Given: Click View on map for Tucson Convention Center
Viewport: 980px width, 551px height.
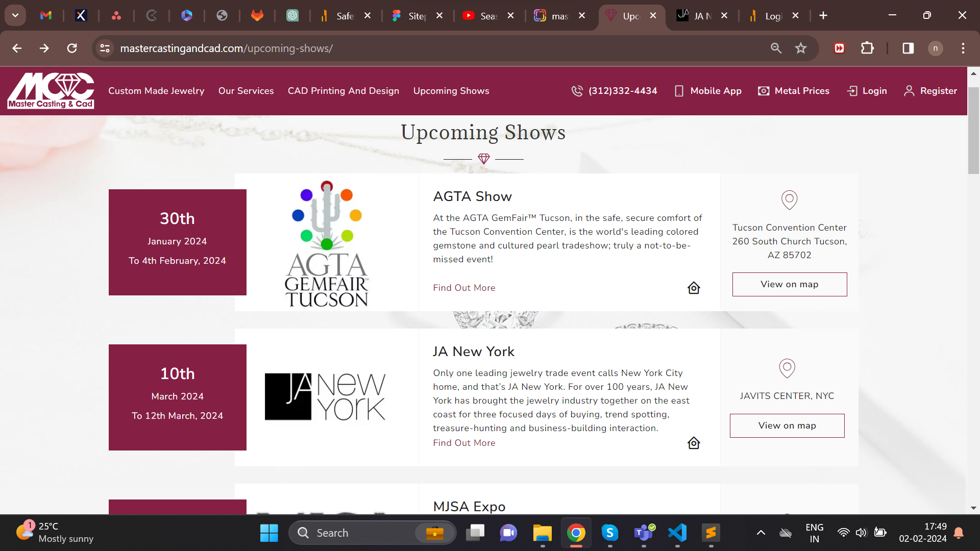Looking at the screenshot, I should tap(790, 284).
